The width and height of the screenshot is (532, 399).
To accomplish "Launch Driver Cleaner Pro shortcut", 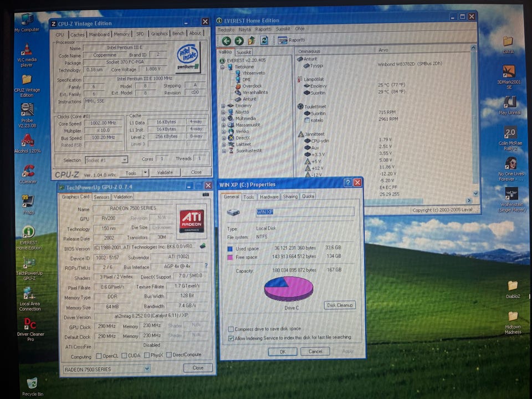I will (30, 329).
